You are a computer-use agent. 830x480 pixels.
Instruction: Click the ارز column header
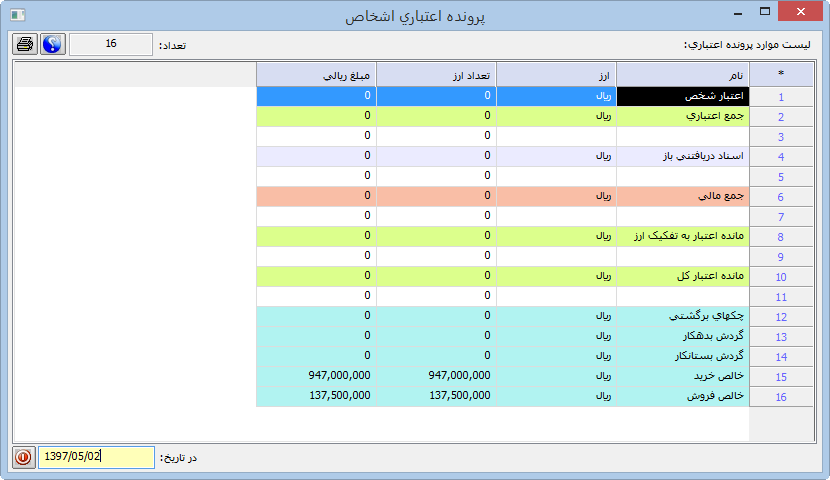tap(556, 75)
